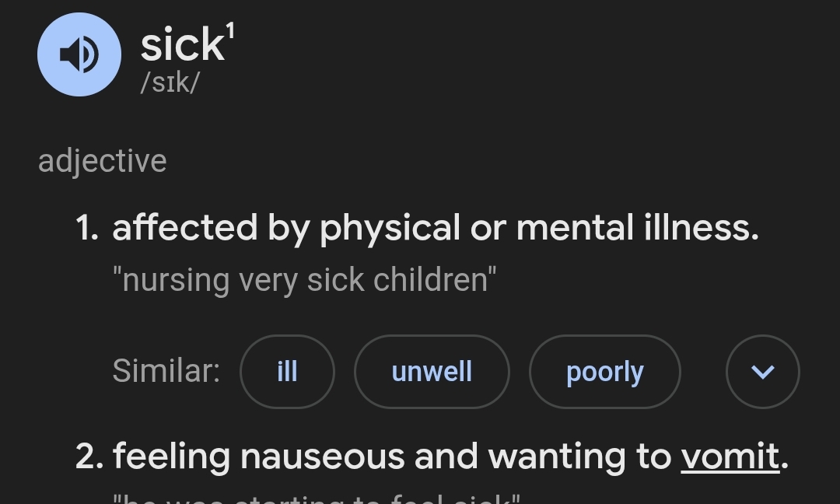The image size is (840, 504).
Task: Click the 'adjective' part-of-speech label
Action: (x=103, y=162)
